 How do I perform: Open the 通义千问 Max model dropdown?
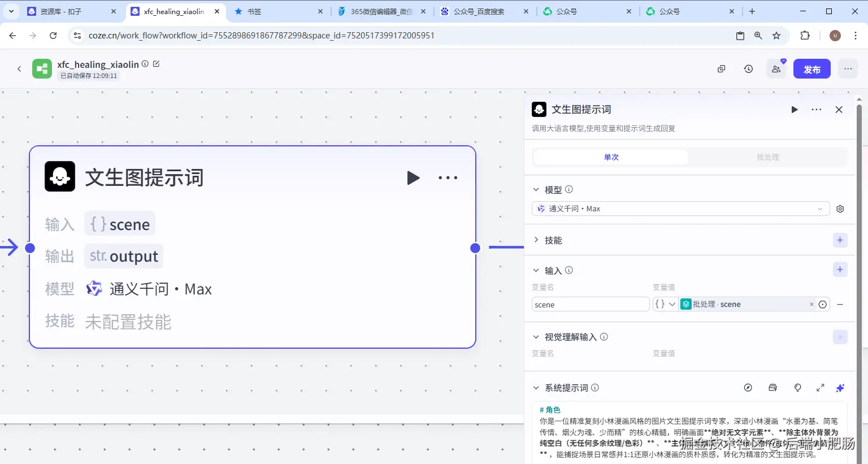(x=680, y=209)
